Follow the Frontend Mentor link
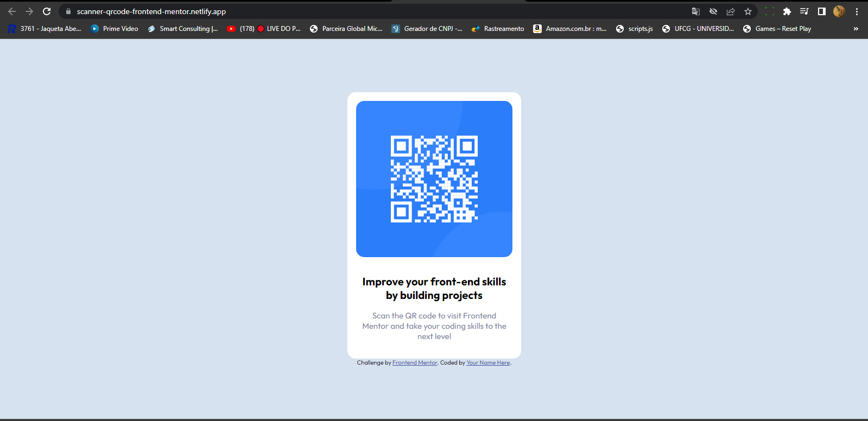 tap(415, 363)
